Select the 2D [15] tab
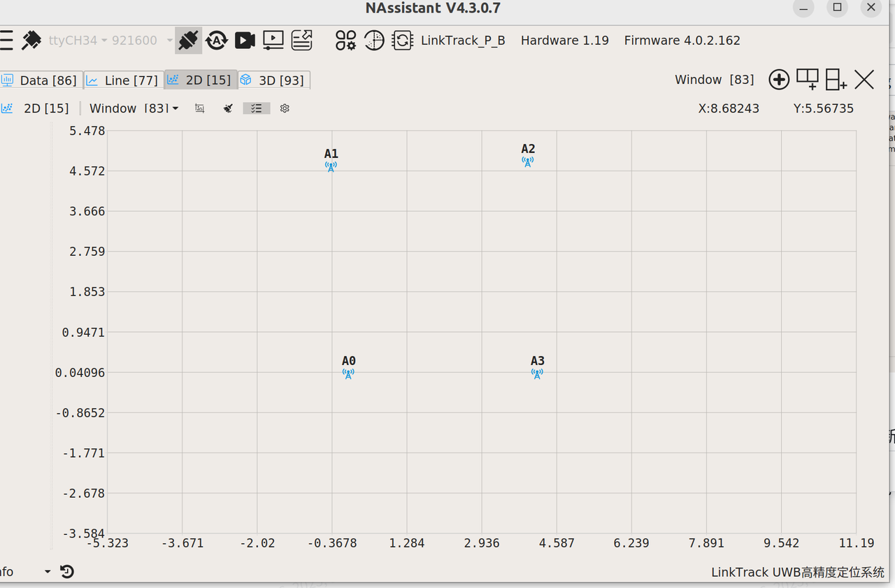The height and width of the screenshot is (588, 895). coord(201,80)
